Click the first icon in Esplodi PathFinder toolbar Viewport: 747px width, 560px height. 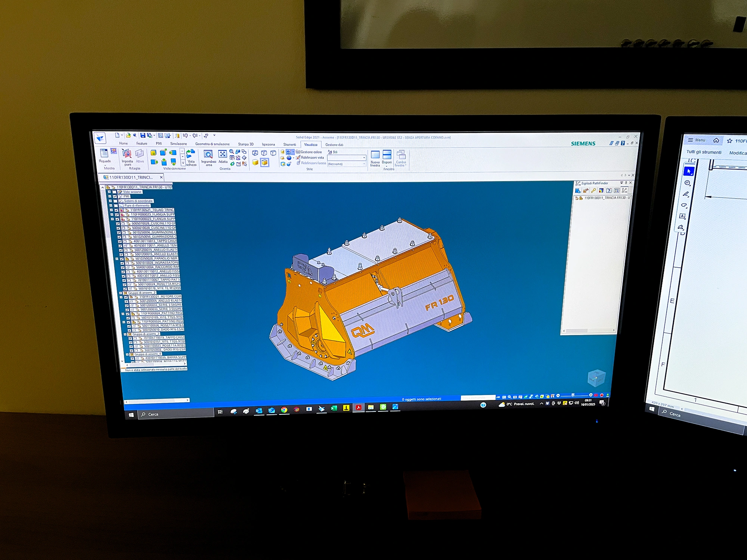pos(578,190)
